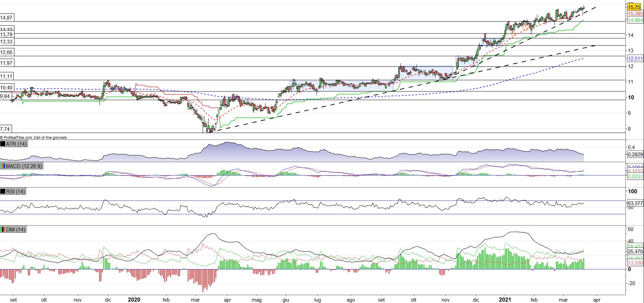Click the 7,74 support level label

click(x=5, y=129)
